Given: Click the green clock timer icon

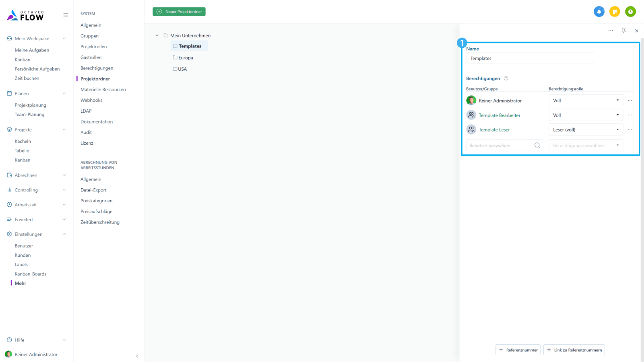Looking at the screenshot, I should point(630,12).
